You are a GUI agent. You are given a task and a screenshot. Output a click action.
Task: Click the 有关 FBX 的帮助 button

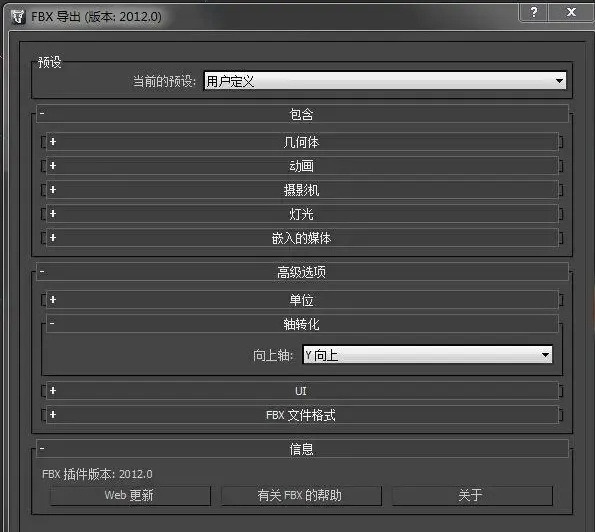(x=301, y=496)
